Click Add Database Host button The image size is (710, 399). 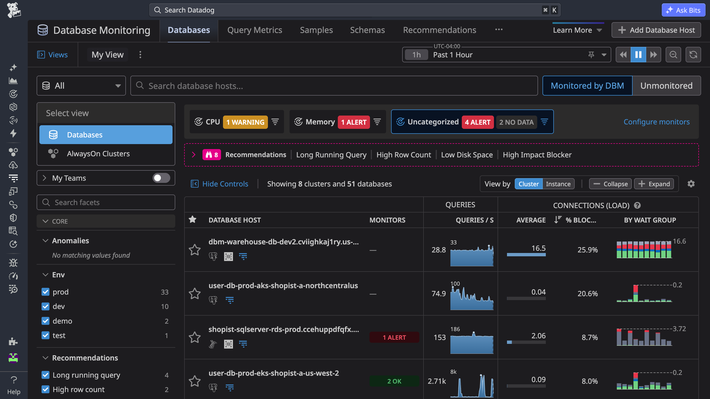[656, 30]
